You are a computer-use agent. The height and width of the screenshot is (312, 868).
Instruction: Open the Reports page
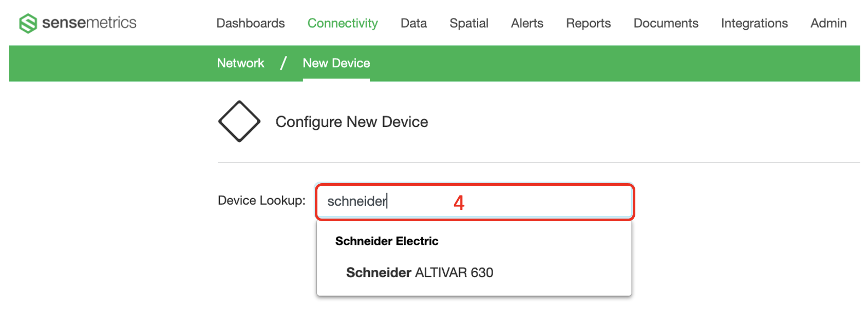point(588,23)
